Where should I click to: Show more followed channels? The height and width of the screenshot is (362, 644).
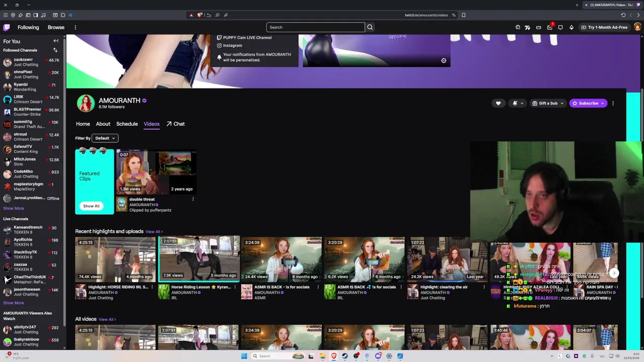14,208
